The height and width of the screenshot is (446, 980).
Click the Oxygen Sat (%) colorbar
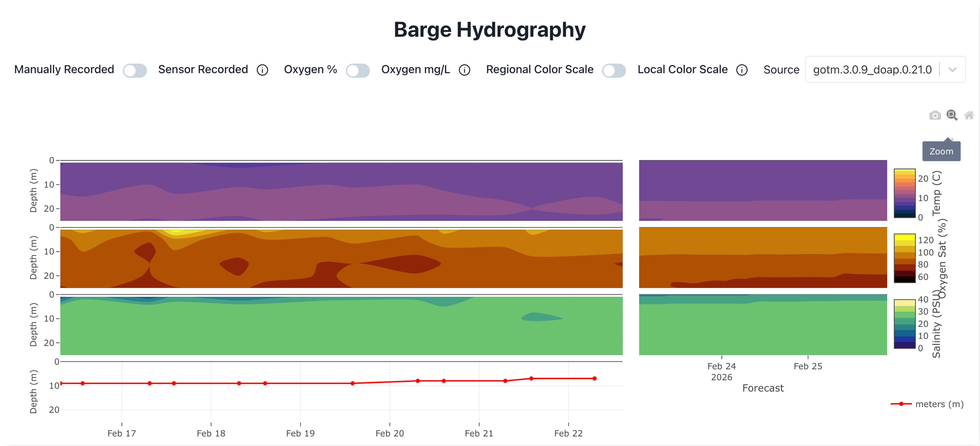[904, 258]
